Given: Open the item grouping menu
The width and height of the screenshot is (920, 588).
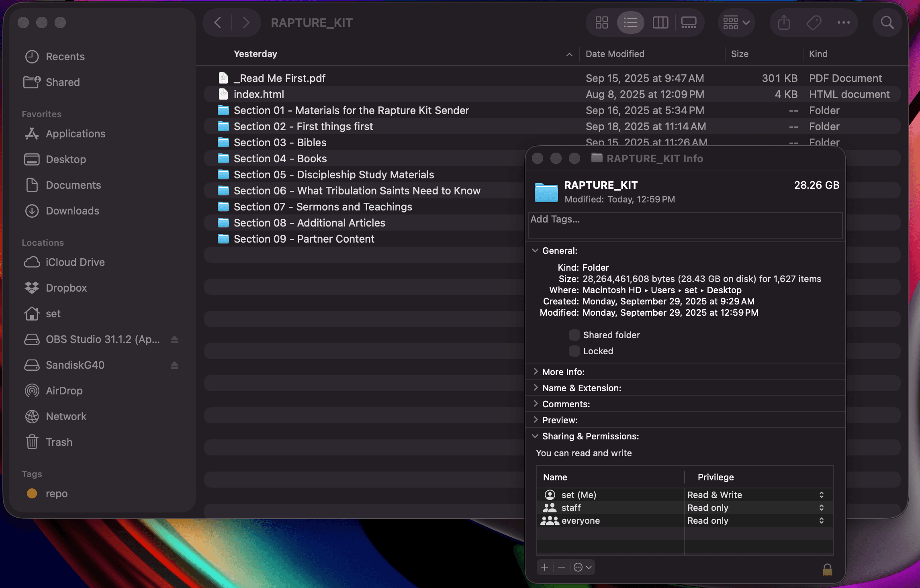Looking at the screenshot, I should click(736, 22).
